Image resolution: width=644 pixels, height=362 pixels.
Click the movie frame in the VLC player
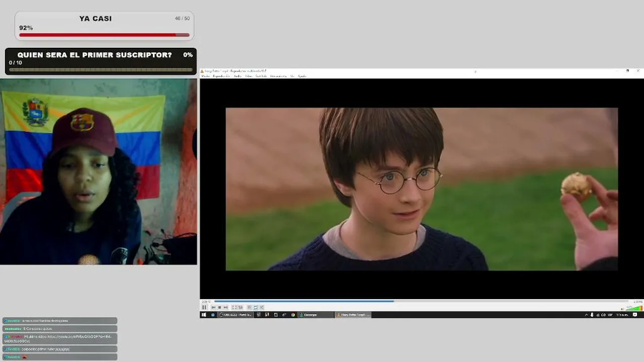(x=422, y=189)
